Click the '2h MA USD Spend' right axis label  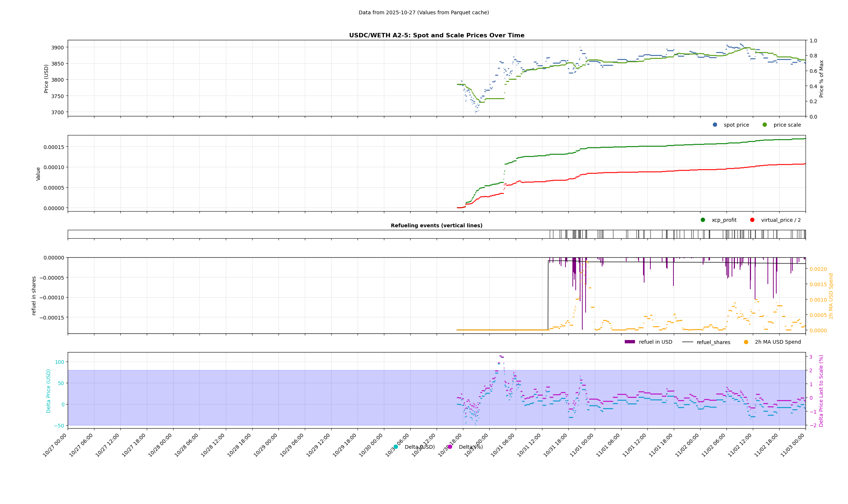pos(831,296)
